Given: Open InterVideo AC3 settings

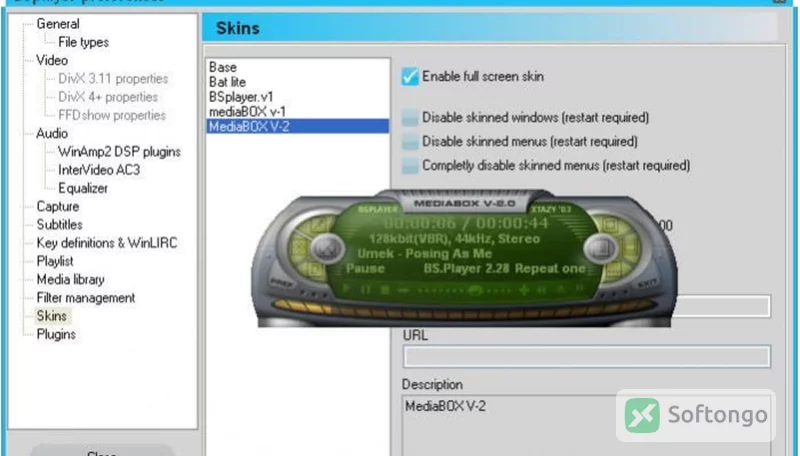Looking at the screenshot, I should point(99,170).
